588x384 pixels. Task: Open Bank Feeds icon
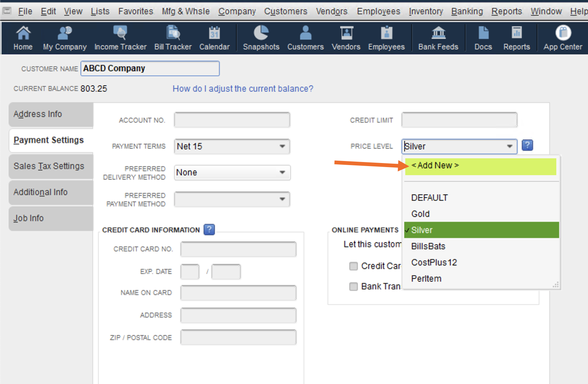(x=438, y=38)
